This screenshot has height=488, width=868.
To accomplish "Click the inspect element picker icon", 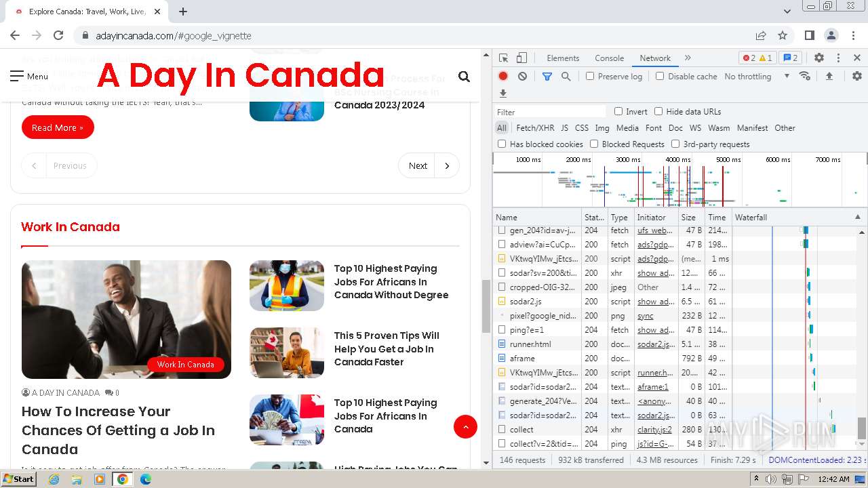I will click(x=503, y=58).
